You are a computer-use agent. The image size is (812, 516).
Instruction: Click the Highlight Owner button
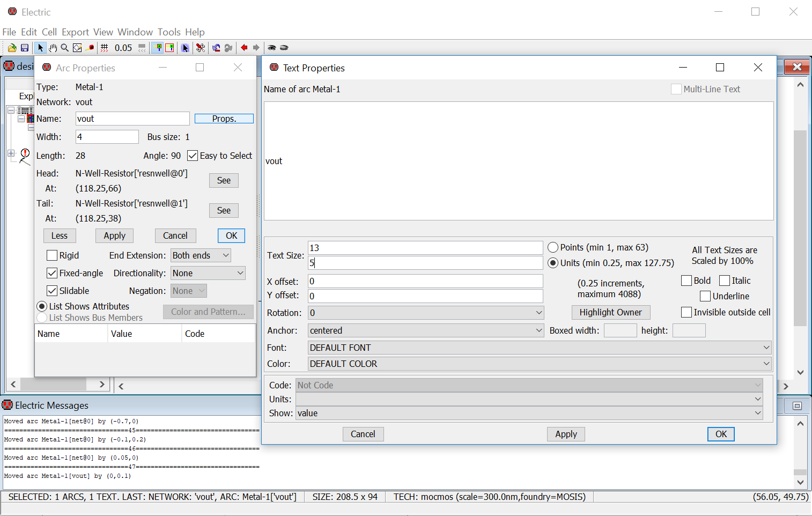pyautogui.click(x=610, y=312)
